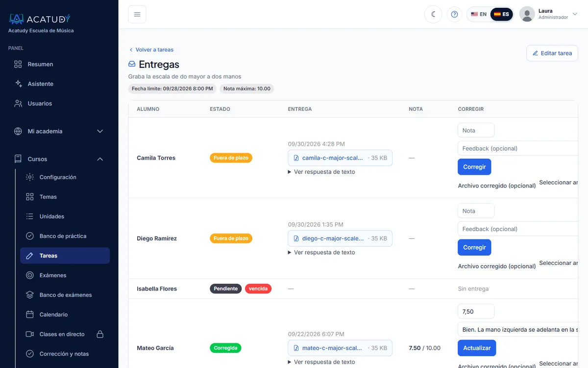Click the lock icon beside Clases en directo

[100, 334]
